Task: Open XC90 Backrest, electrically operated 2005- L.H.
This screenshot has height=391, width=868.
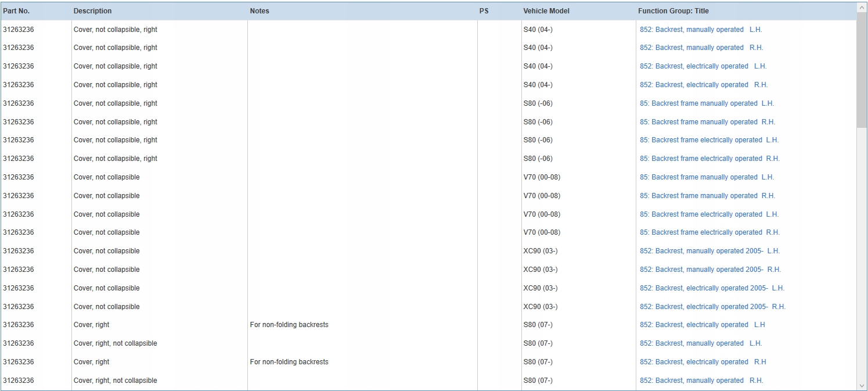Action: tap(712, 288)
